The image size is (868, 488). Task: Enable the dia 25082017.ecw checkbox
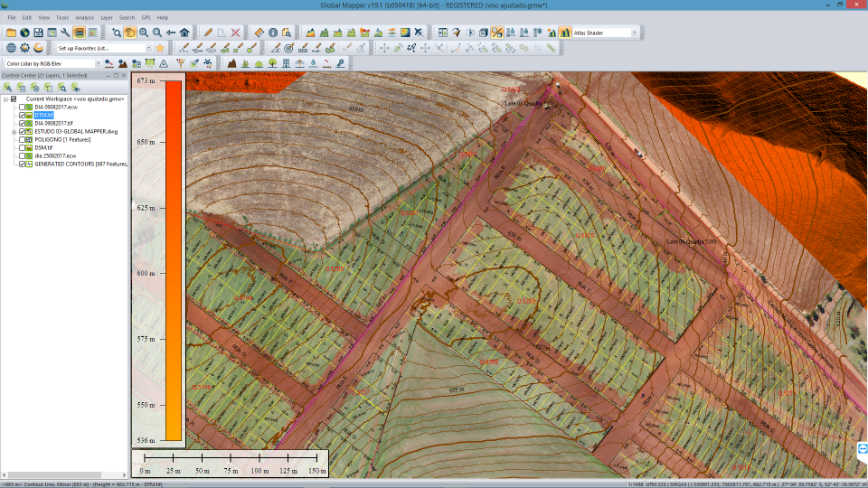tap(22, 156)
